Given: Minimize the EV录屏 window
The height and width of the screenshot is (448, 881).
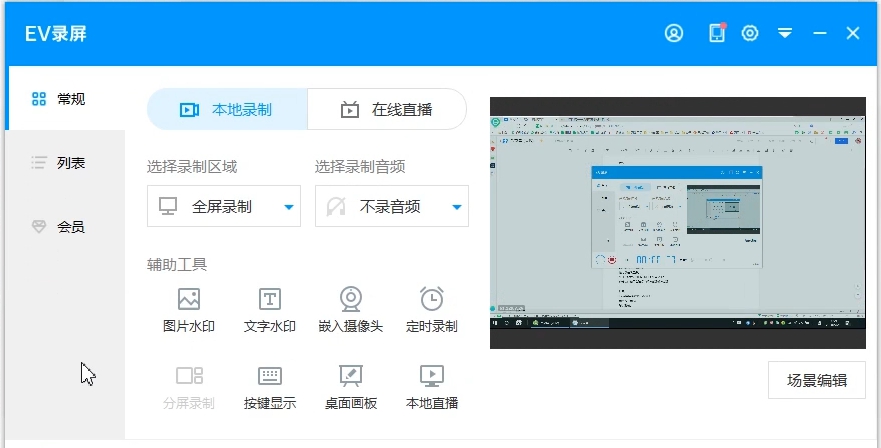Looking at the screenshot, I should click(820, 33).
